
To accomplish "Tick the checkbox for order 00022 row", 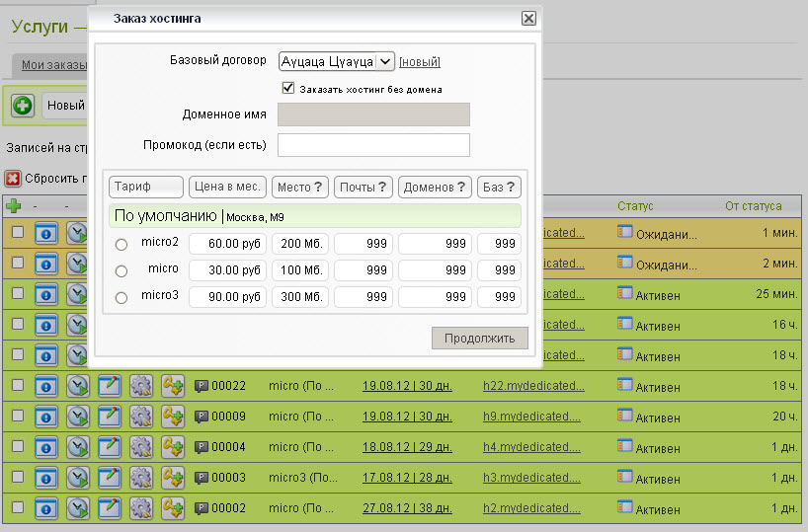I will (17, 386).
